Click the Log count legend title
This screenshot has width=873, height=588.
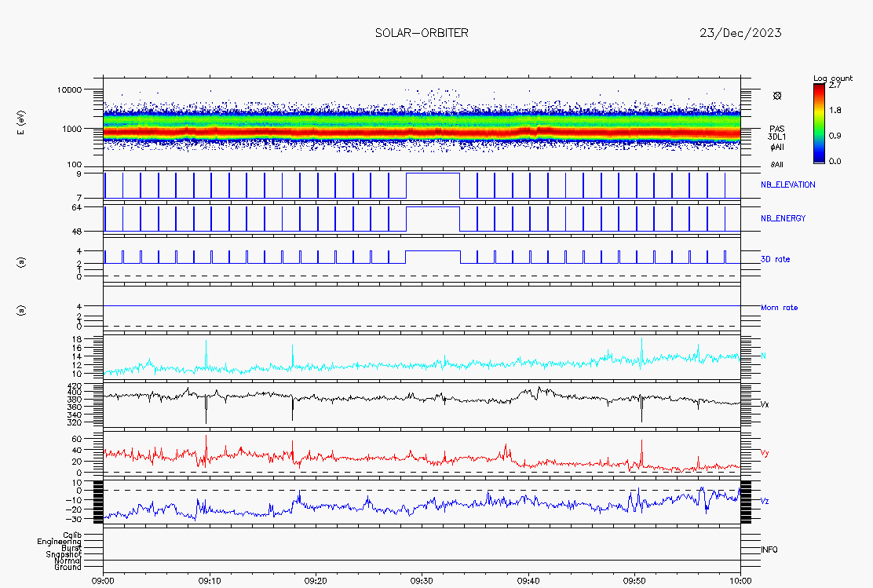coord(833,78)
